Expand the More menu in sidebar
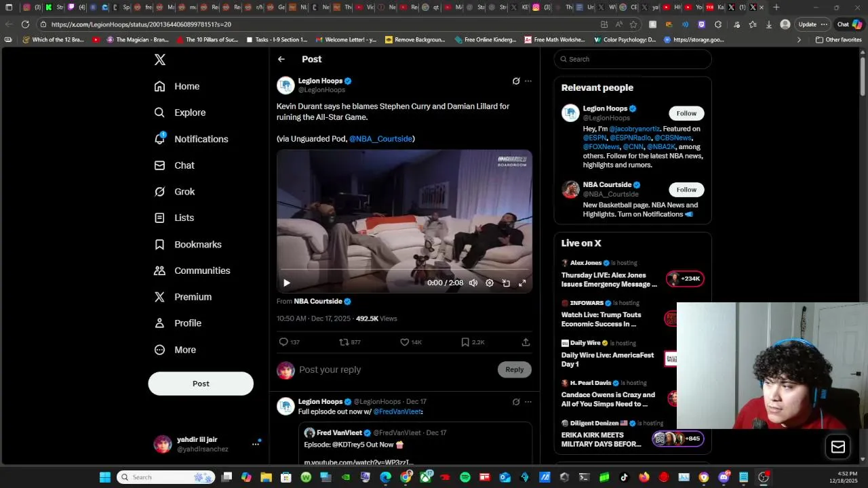The height and width of the screenshot is (488, 868). pyautogui.click(x=175, y=350)
